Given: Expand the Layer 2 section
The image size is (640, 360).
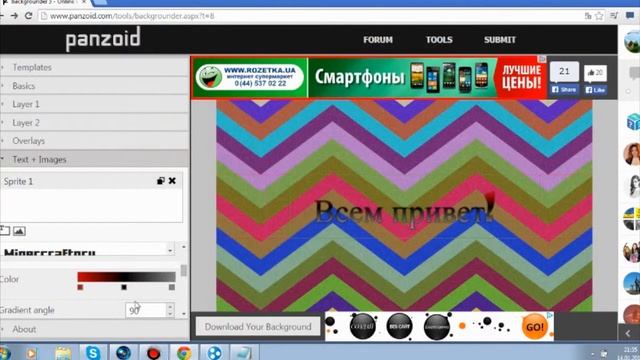Looking at the screenshot, I should click(x=94, y=122).
